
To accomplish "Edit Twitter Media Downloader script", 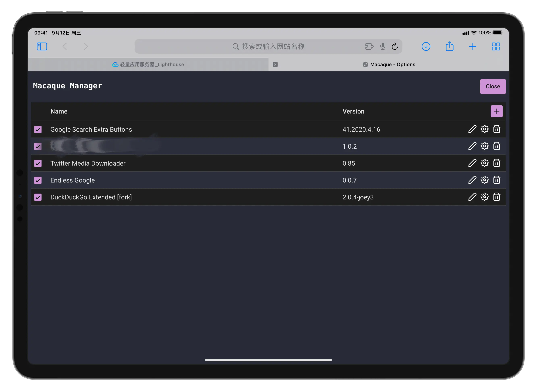I will coord(472,163).
